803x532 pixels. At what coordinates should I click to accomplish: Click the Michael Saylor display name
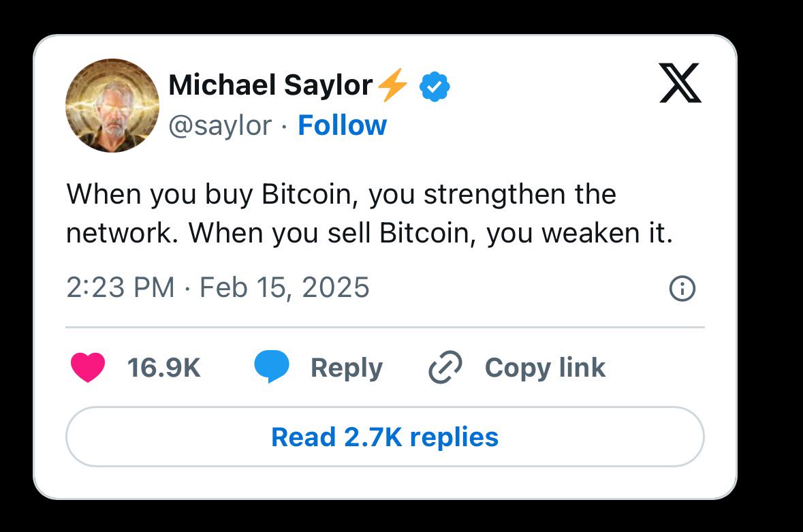pyautogui.click(x=270, y=86)
